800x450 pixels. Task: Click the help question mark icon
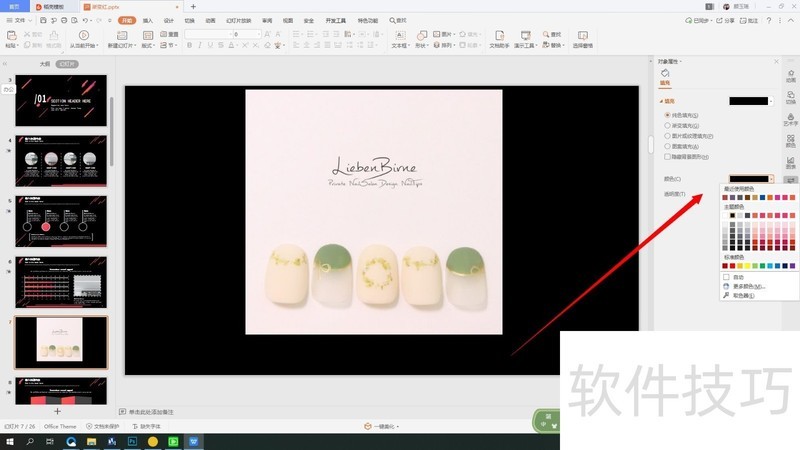click(x=769, y=20)
